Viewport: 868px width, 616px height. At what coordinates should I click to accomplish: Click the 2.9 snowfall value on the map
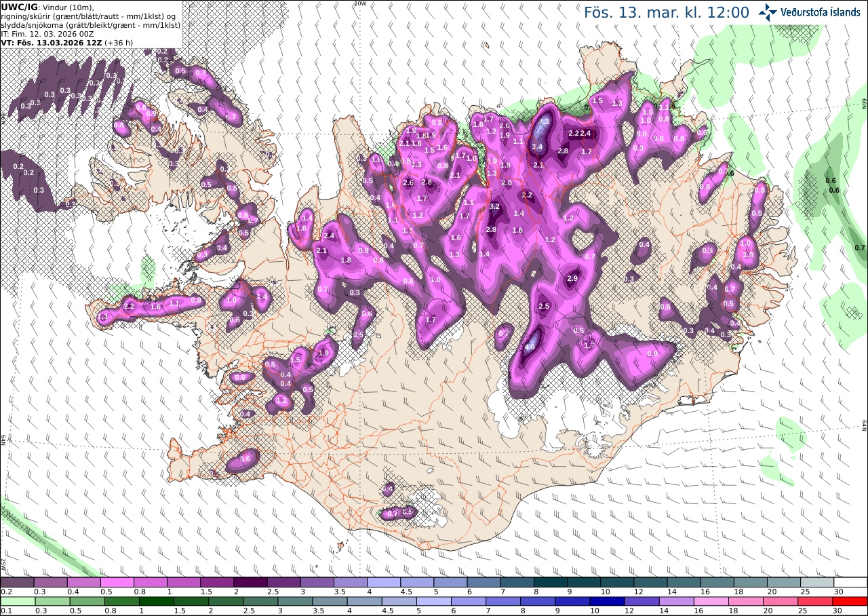pos(572,278)
